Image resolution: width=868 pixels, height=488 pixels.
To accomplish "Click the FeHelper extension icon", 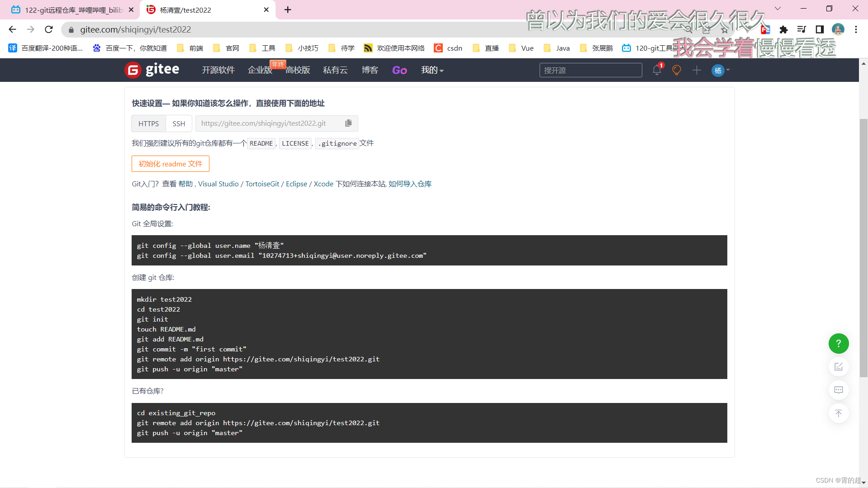I will pos(765,29).
